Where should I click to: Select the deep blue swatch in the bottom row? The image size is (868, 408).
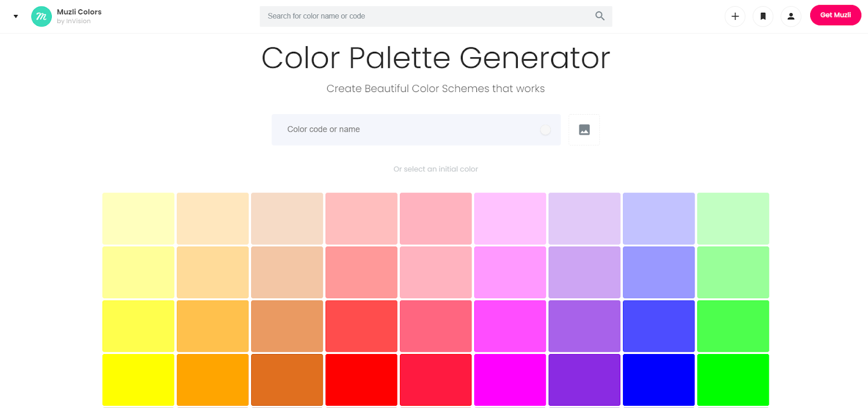tap(659, 380)
